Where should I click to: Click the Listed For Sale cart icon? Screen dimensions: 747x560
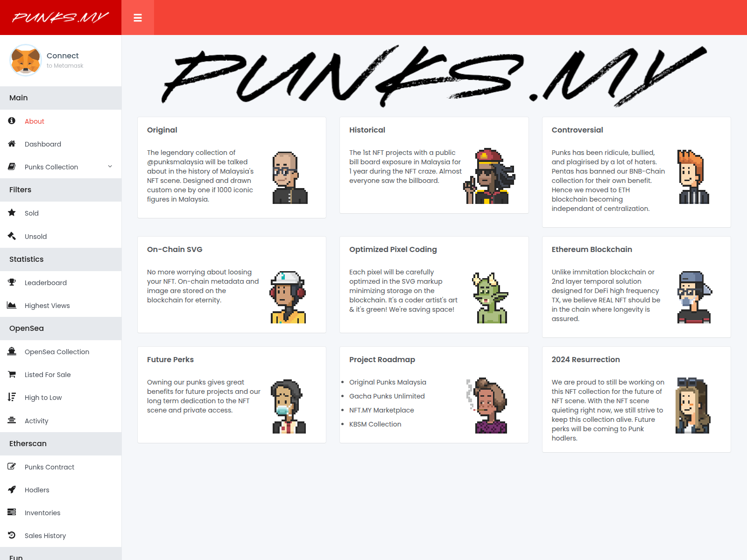[12, 374]
